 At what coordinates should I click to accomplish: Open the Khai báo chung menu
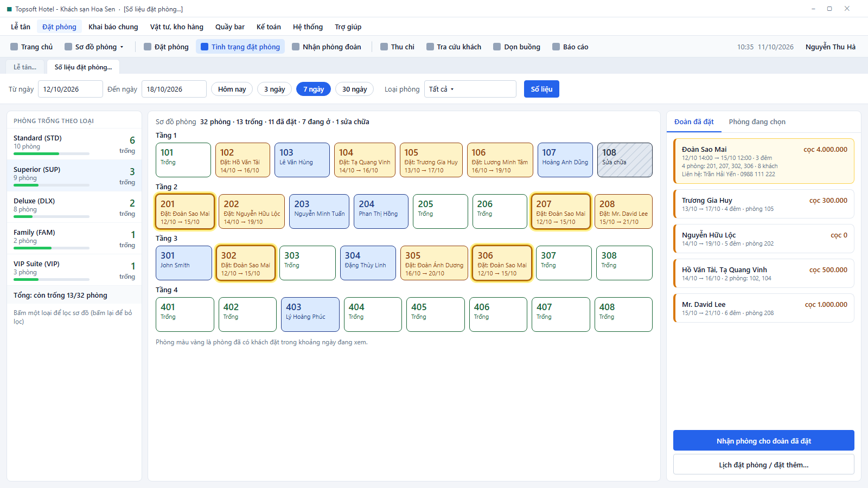[113, 27]
